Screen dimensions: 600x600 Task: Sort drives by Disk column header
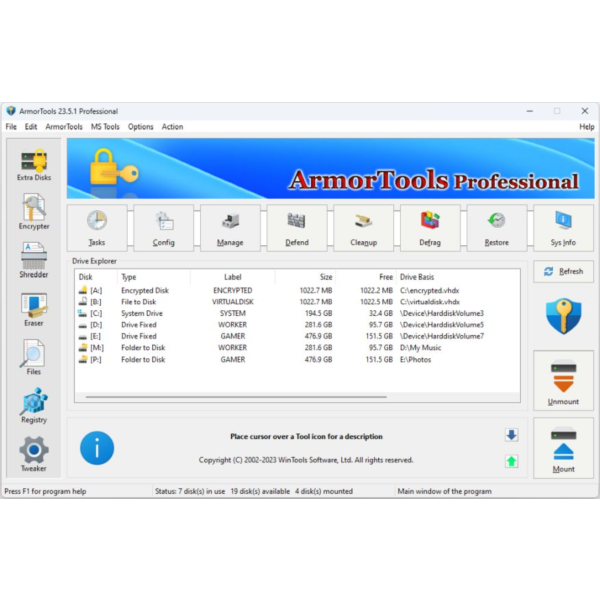pos(96,277)
